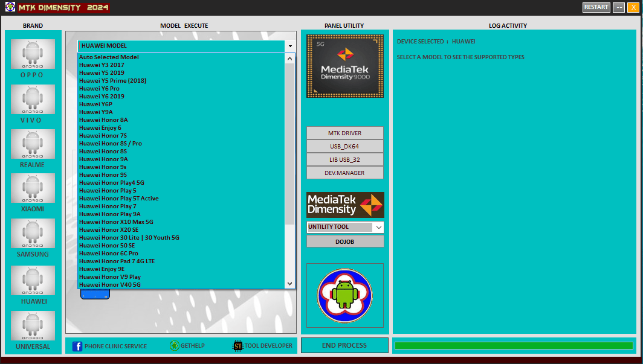Select Huawei Honor Pad 7 4G LTE

181,261
